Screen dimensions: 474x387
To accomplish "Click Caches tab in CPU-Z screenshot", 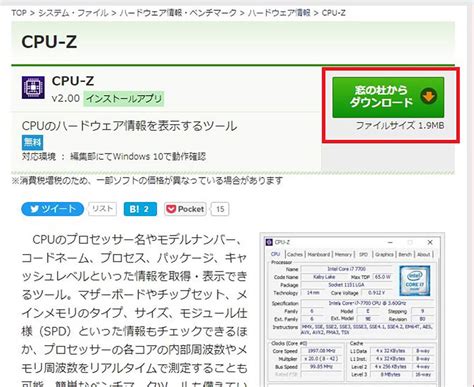I will tap(295, 254).
